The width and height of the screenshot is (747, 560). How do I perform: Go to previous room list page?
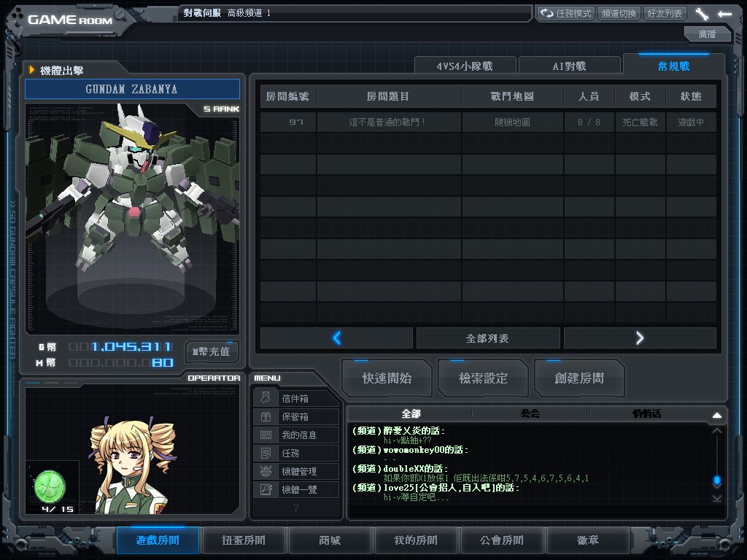(x=337, y=338)
